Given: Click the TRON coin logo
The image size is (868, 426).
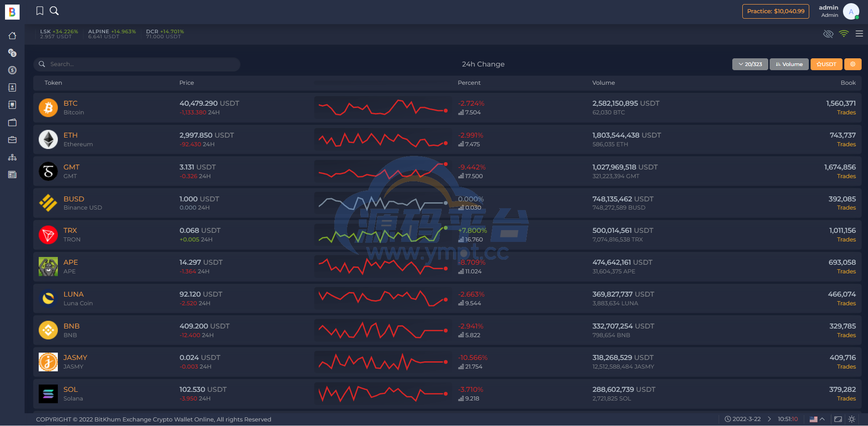Looking at the screenshot, I should (48, 235).
